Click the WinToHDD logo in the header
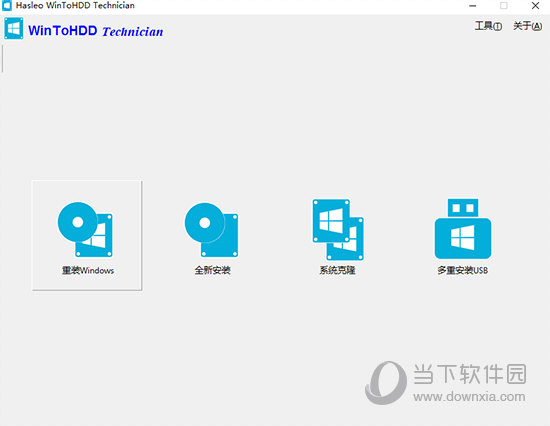Screen dimensions: 550x426 pyautogui.click(x=14, y=29)
